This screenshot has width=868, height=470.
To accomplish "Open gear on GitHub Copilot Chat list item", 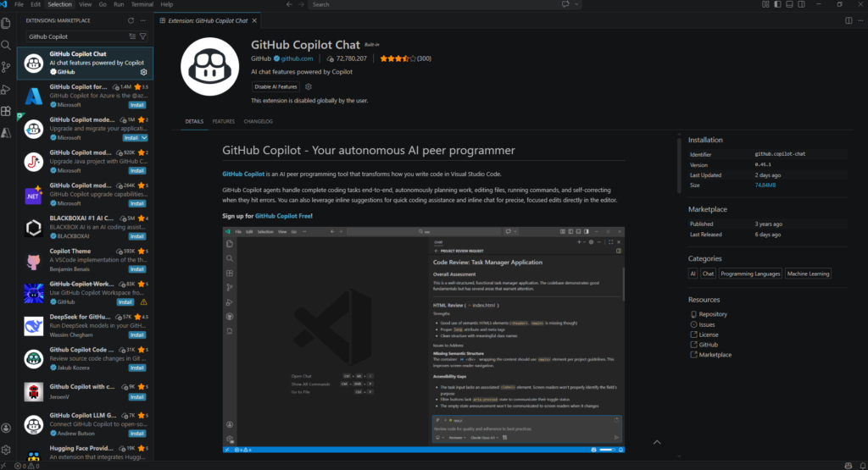I will coord(143,72).
